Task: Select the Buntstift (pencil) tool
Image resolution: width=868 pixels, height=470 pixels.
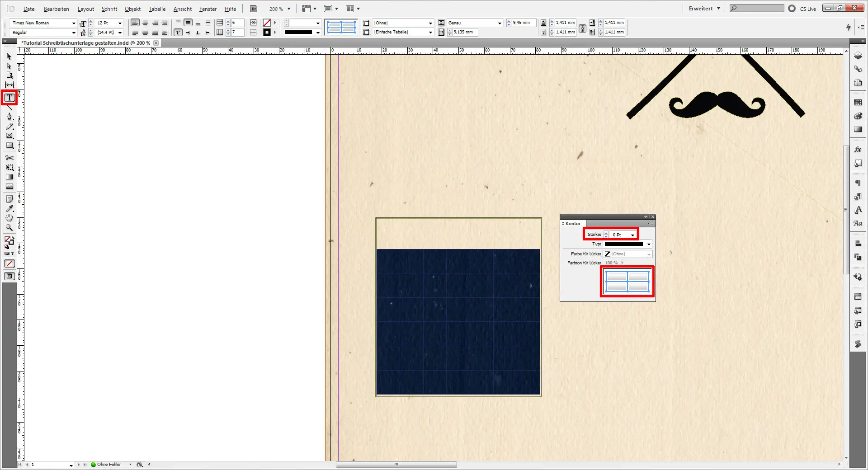Action: click(x=9, y=127)
